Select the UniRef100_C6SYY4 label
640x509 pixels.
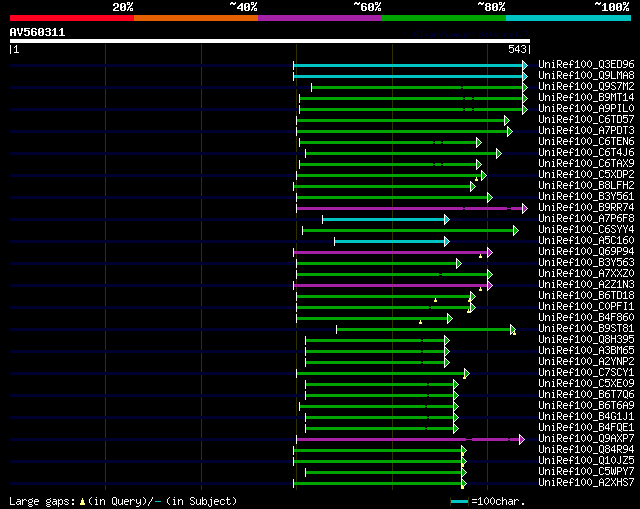coord(586,230)
